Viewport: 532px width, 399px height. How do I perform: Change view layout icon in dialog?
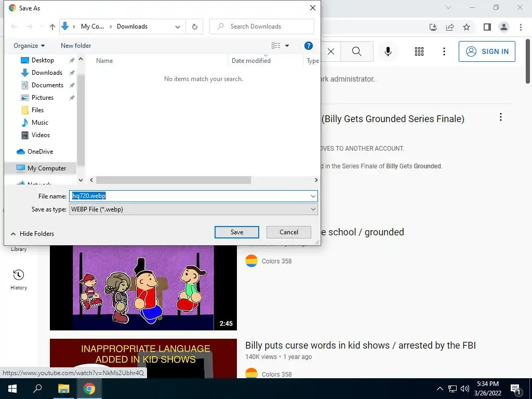[276, 46]
